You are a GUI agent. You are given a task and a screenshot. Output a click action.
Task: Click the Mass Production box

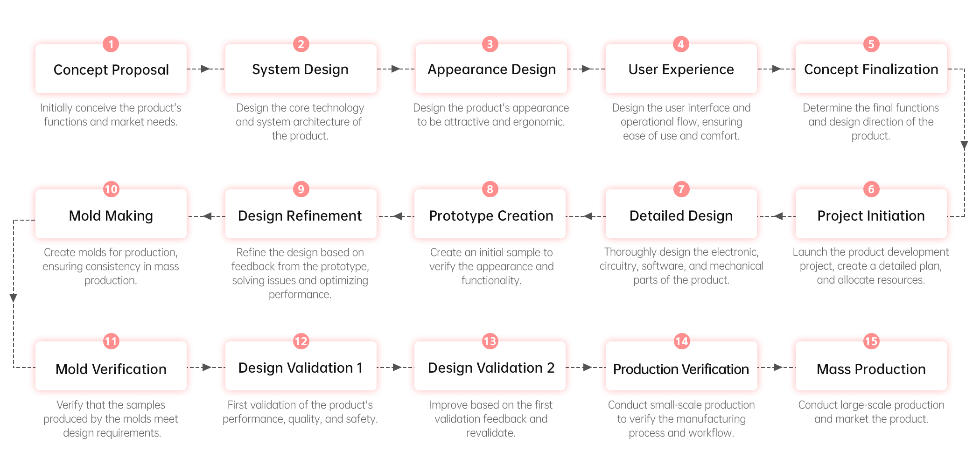(x=871, y=366)
